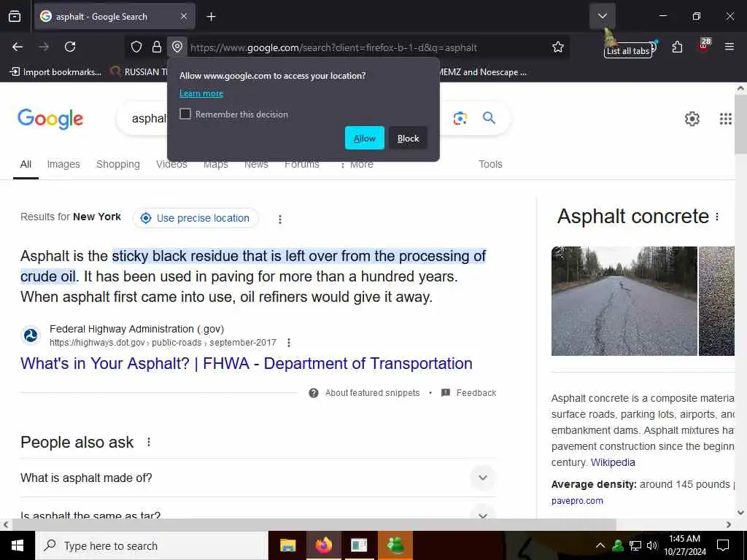Screen dimensions: 747x560
Task: Reload the current page
Action: (70, 47)
